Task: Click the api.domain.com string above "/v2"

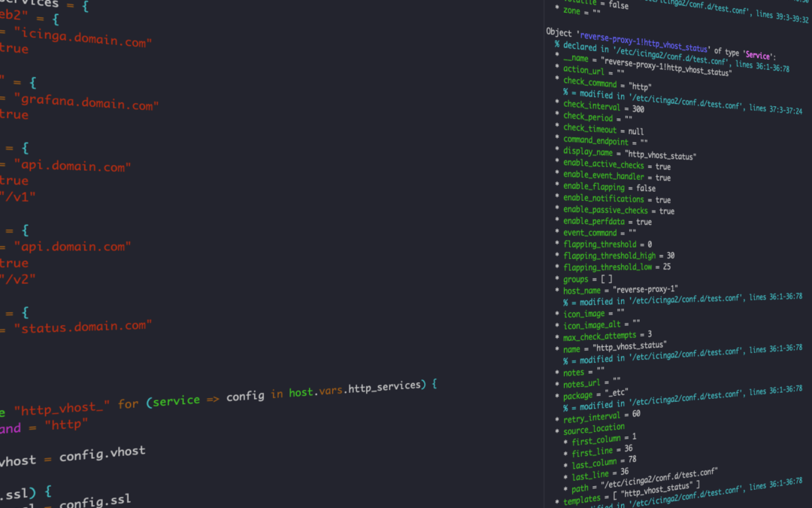Action: 72,247
